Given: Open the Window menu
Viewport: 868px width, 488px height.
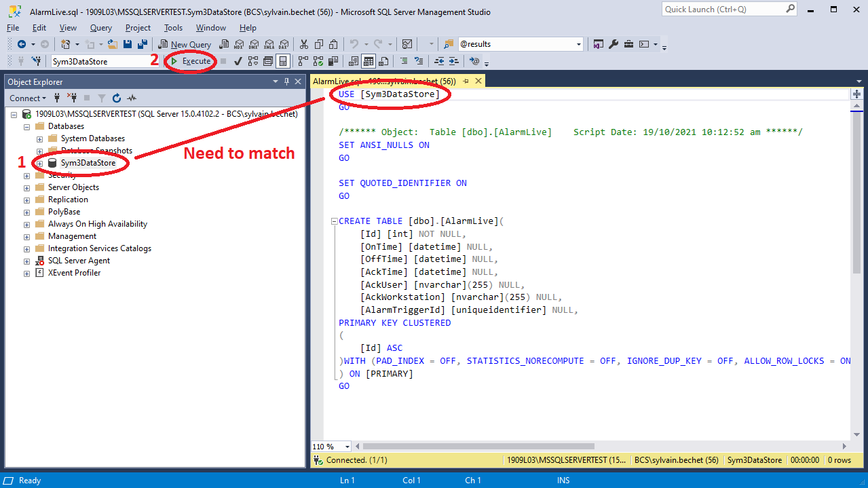Looking at the screenshot, I should click(x=211, y=28).
